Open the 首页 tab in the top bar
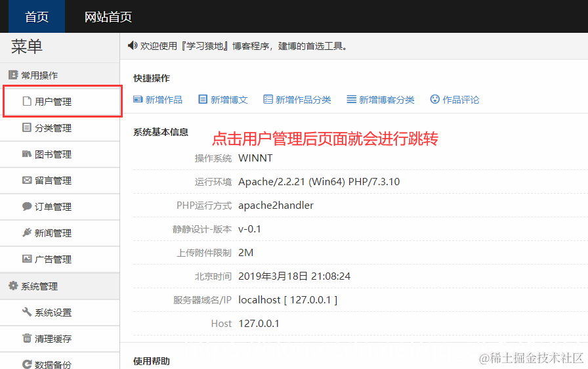Viewport: 588px width, 369px height. click(x=36, y=16)
